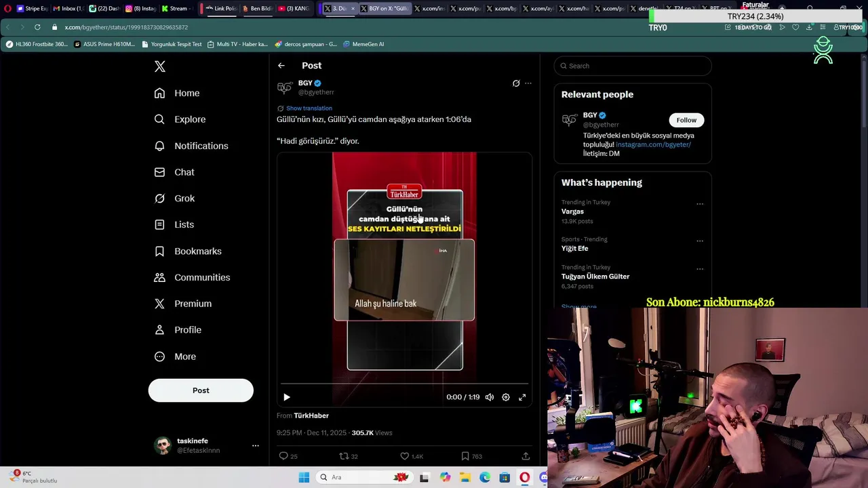Open options dots for Tuğyan Ülkem Gülter trend
868x488 pixels.
(x=700, y=268)
